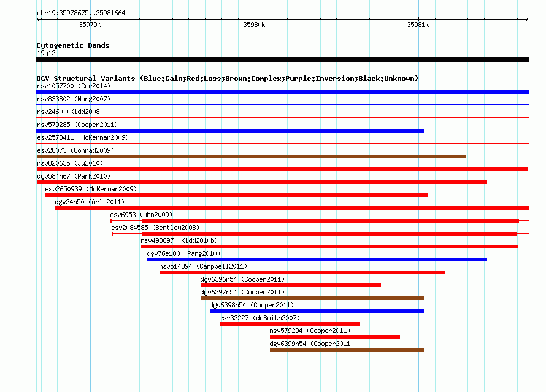Click the esv28073 (Conrad2009) text label
This screenshot has width=546, height=392.
coord(75,150)
